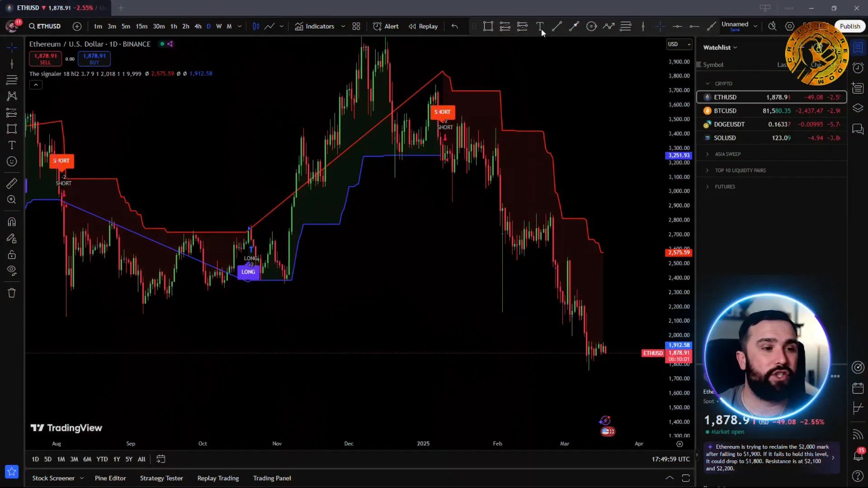Select the 1m timeframe
Viewport: 868px width, 488px height.
[x=98, y=26]
